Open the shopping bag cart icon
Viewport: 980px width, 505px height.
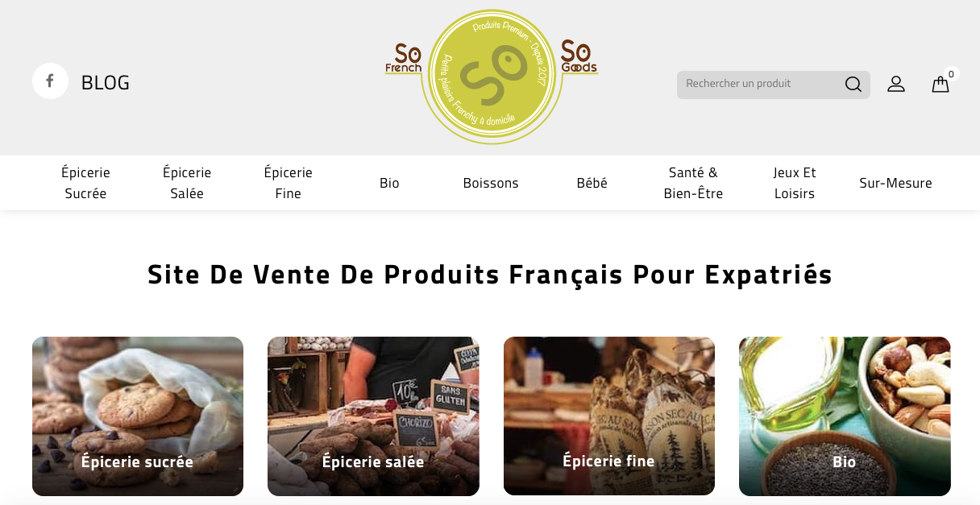(x=941, y=84)
